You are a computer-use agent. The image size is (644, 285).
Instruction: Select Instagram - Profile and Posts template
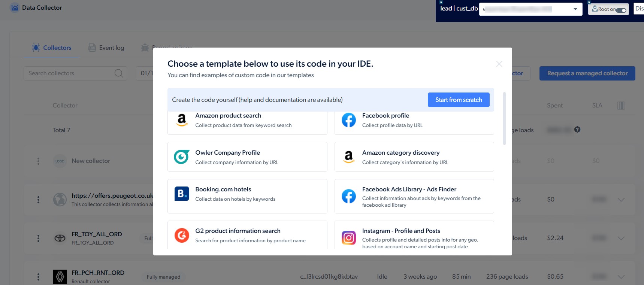(x=414, y=235)
